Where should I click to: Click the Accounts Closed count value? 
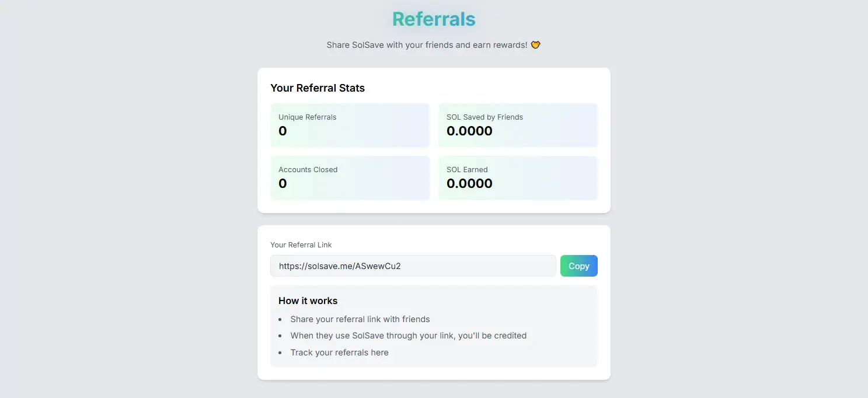coord(283,184)
